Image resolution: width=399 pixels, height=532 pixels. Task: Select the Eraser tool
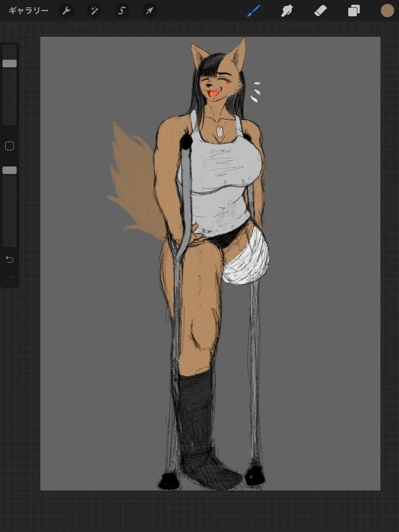tap(320, 11)
